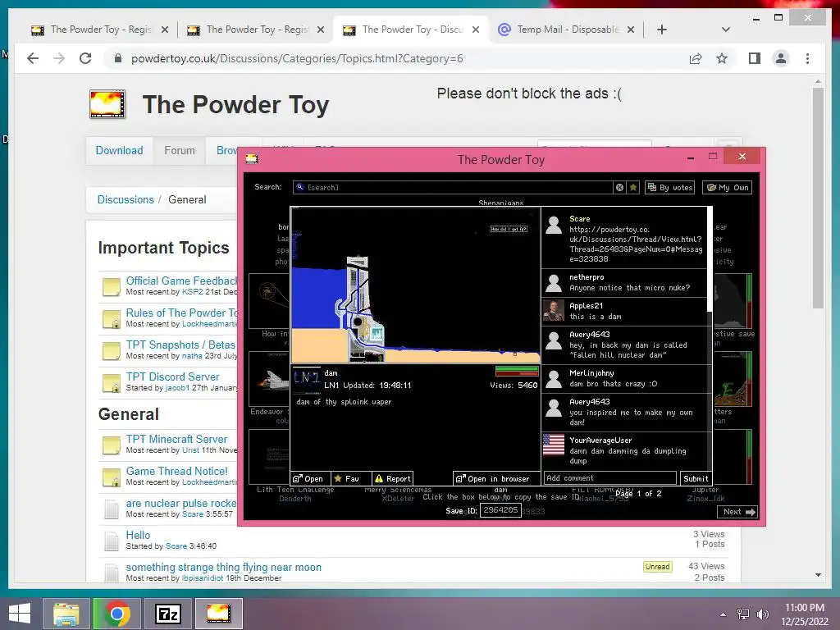840x630 pixels.
Task: Open Game Thread Notice! topic
Action: click(177, 472)
